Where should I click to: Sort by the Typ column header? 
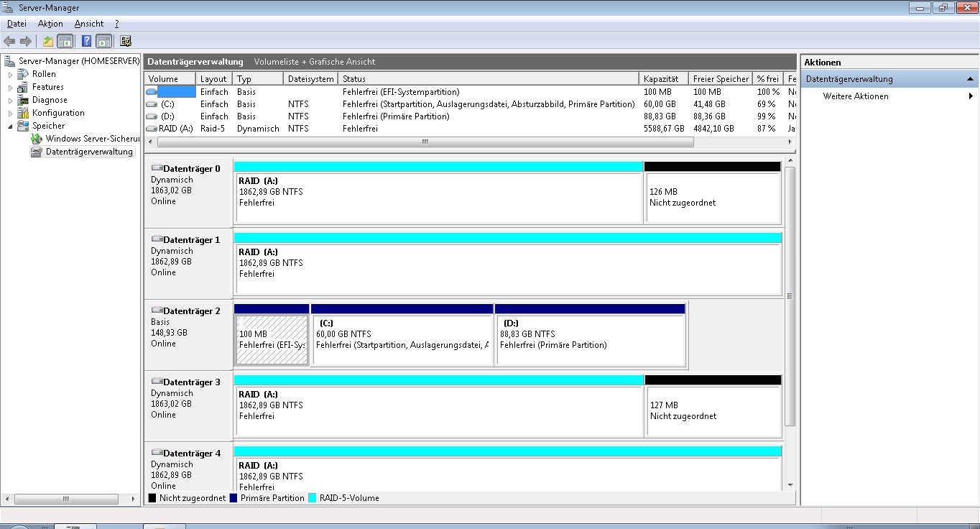258,79
